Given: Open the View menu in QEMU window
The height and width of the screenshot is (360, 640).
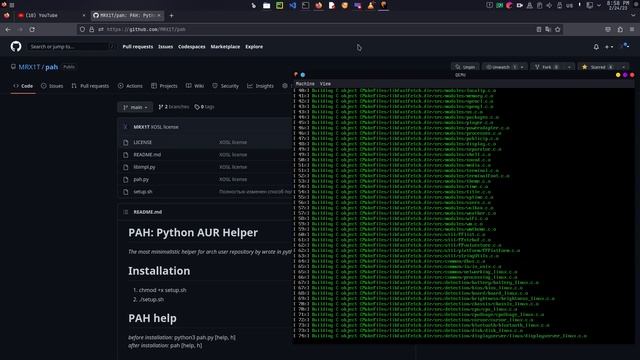Looking at the screenshot, I should (325, 84).
